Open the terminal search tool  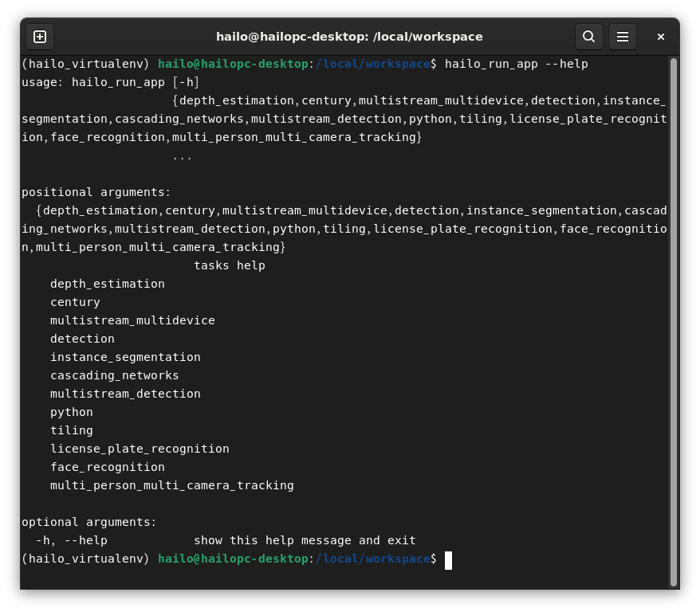click(x=589, y=37)
